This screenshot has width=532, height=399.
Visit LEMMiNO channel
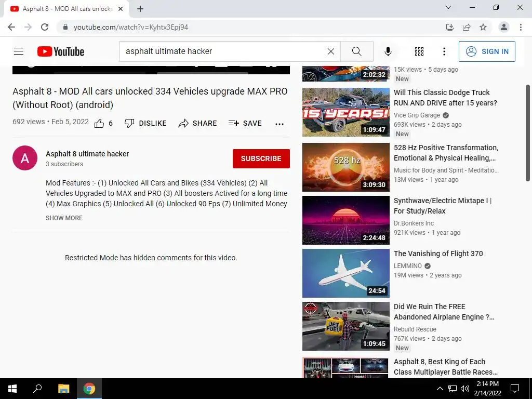407,266
